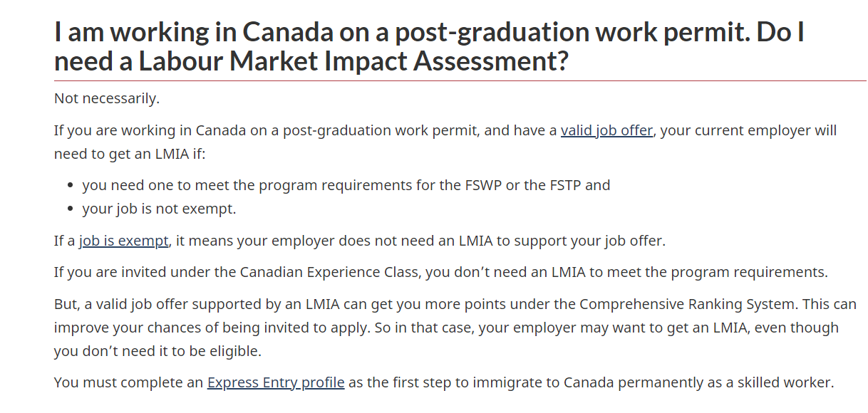Open the "job is exempt" link

tap(123, 241)
